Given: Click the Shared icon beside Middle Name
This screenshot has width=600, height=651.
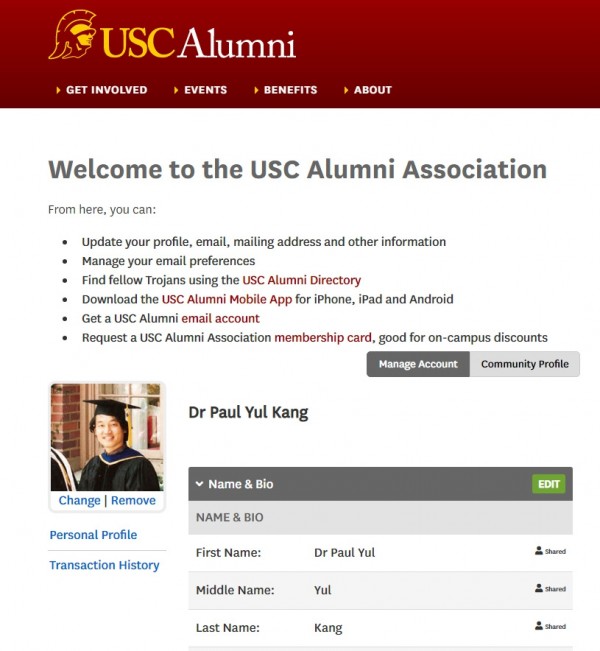Looking at the screenshot, I should 550,589.
